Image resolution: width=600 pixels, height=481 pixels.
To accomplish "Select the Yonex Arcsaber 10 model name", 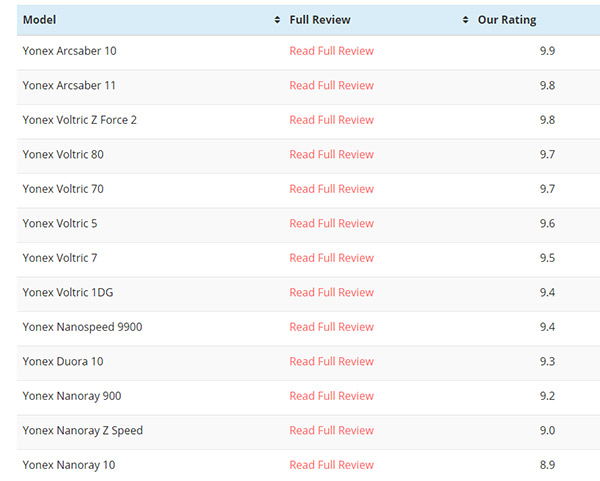I will [x=69, y=51].
